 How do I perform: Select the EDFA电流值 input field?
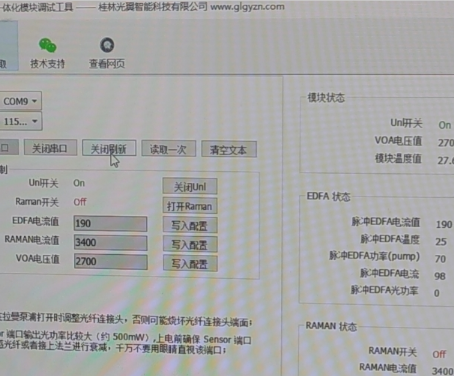110,223
